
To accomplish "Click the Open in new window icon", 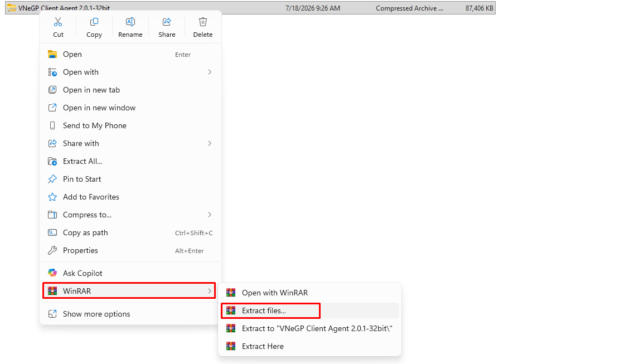I will click(x=52, y=108).
